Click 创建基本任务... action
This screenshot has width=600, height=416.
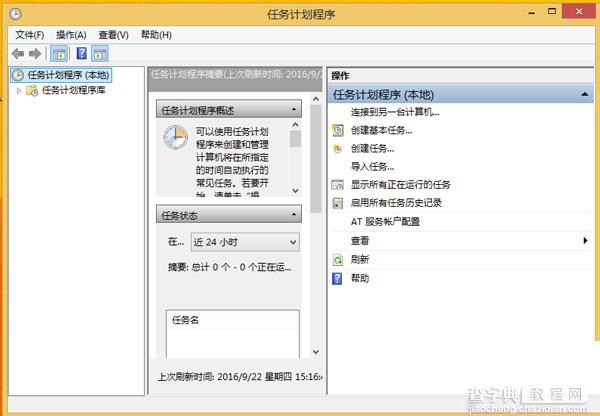click(382, 131)
